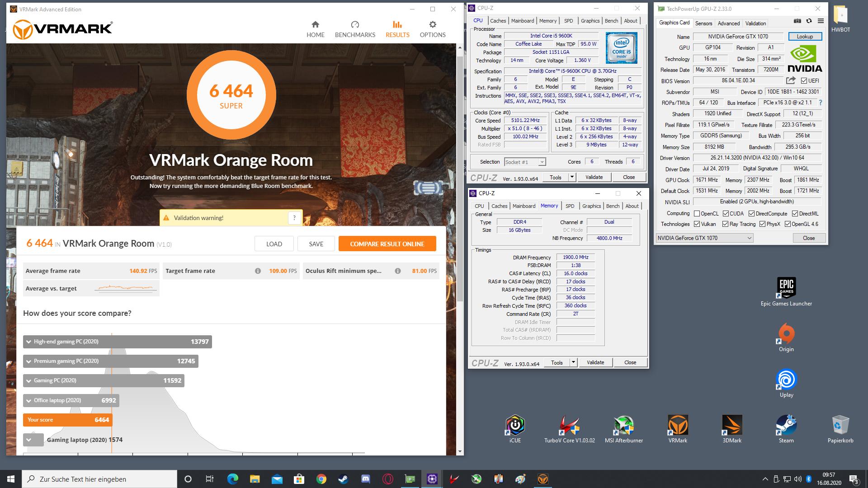868x488 pixels.
Task: Click the SAVE button in VRMark
Action: click(316, 244)
